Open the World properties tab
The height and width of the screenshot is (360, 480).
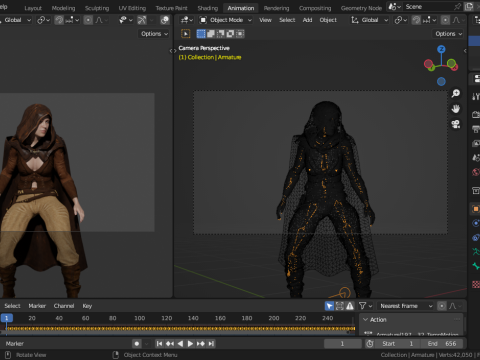[476, 172]
